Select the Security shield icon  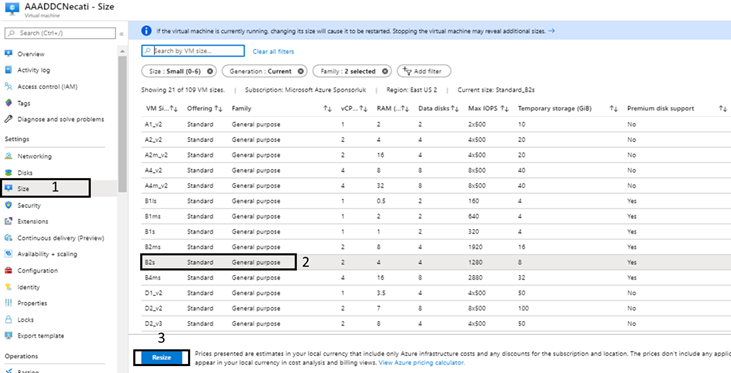tap(8, 205)
